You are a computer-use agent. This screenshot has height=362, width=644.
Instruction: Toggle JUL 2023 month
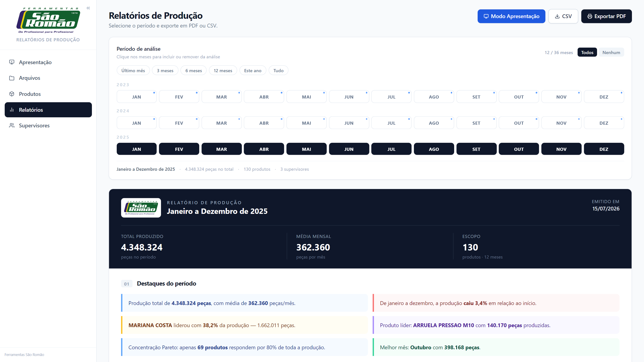392,97
